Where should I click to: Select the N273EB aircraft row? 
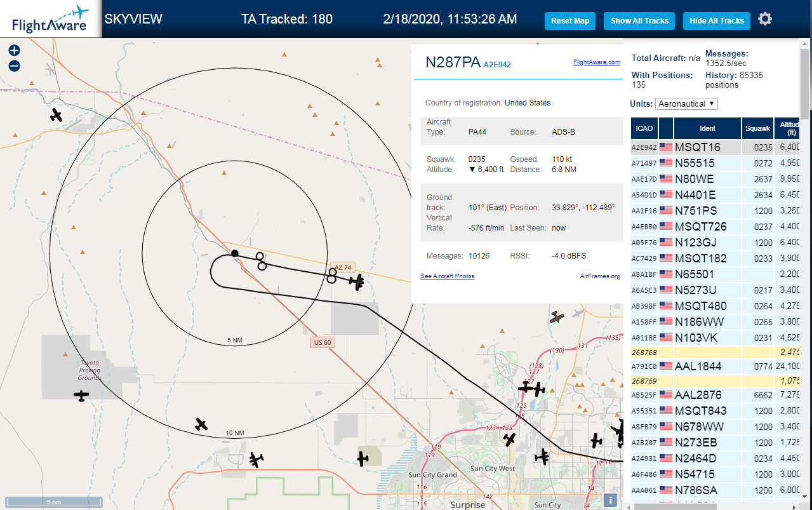pyautogui.click(x=715, y=443)
